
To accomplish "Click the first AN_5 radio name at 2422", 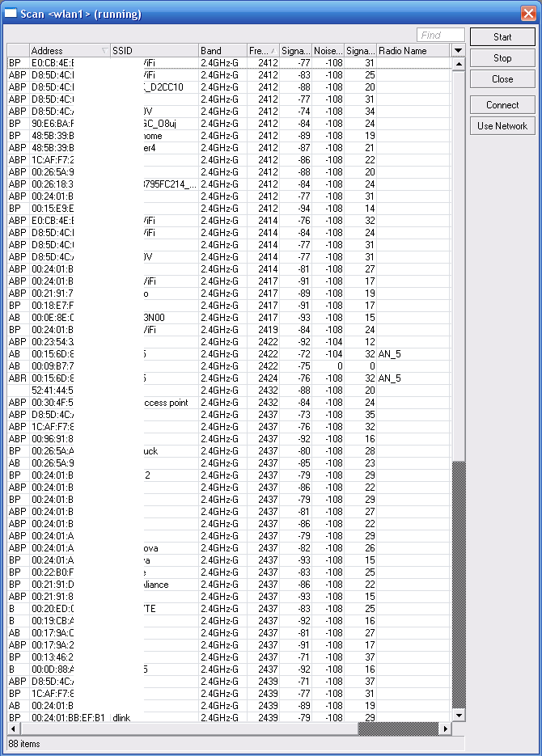I will pos(390,354).
